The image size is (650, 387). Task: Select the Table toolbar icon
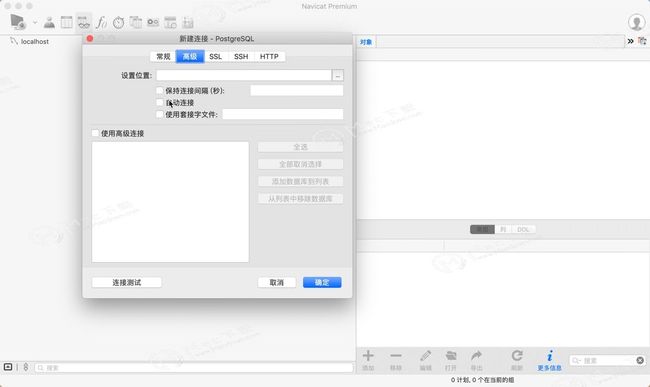66,22
